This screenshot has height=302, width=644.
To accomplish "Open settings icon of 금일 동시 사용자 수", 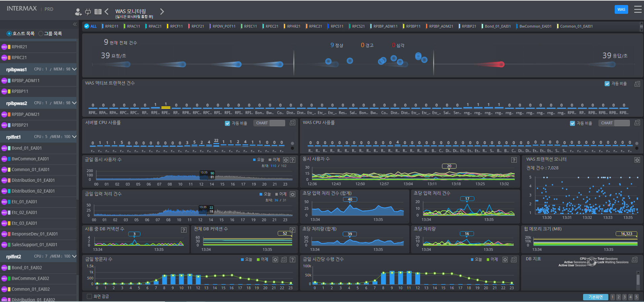I will click(286, 160).
